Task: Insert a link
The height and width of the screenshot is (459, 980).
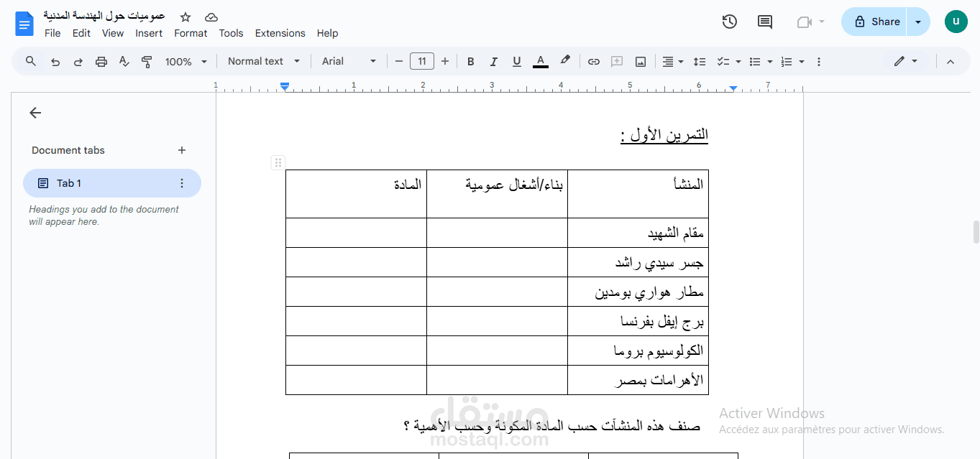Action: [593, 62]
